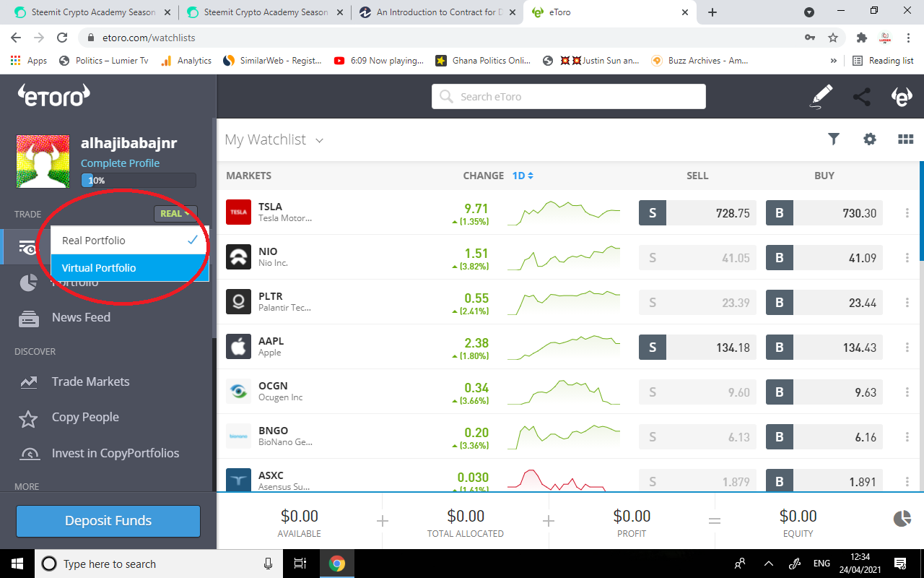This screenshot has height=578, width=924.
Task: Open the write-post pencil icon
Action: (x=821, y=97)
